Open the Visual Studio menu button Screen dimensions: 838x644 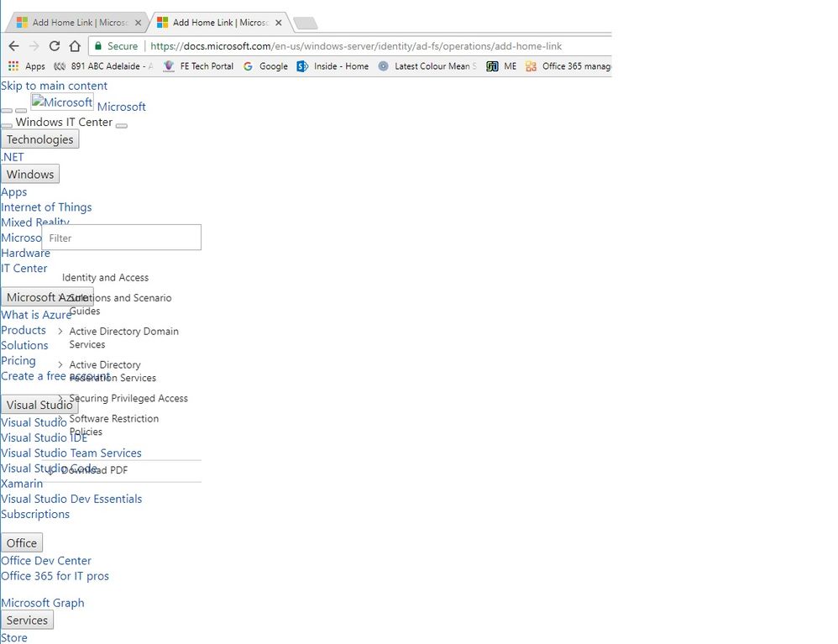pyautogui.click(x=39, y=405)
